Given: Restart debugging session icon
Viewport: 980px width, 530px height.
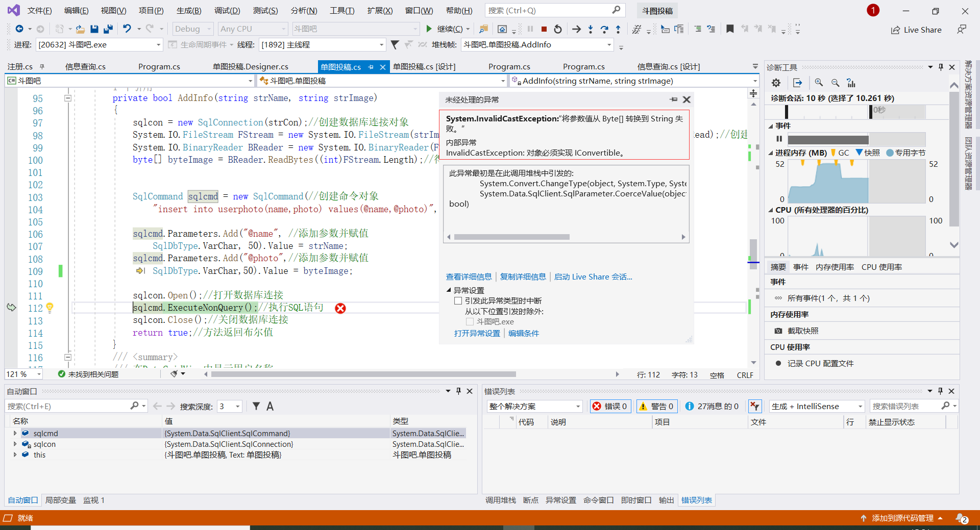Looking at the screenshot, I should point(558,29).
